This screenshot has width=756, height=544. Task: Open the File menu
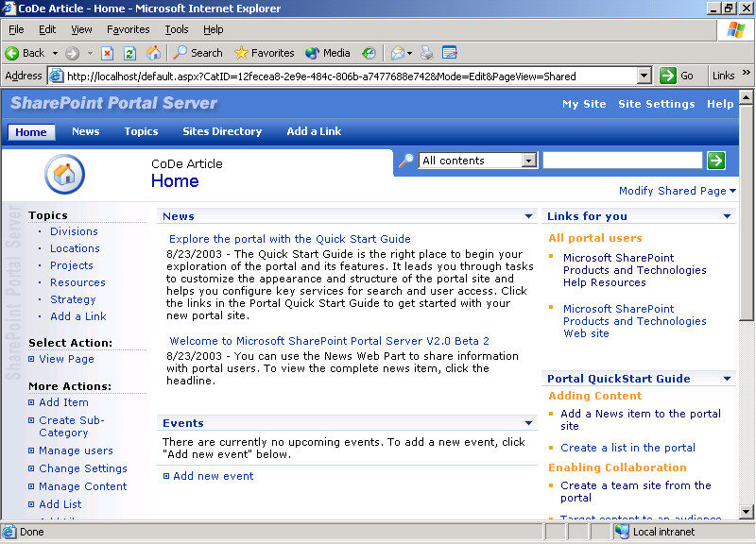(16, 30)
